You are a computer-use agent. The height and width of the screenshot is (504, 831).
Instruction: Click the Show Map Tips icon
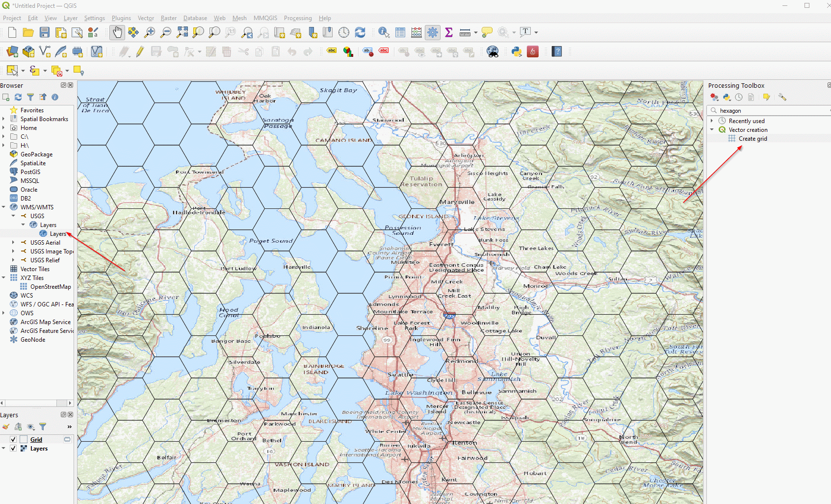tap(487, 32)
